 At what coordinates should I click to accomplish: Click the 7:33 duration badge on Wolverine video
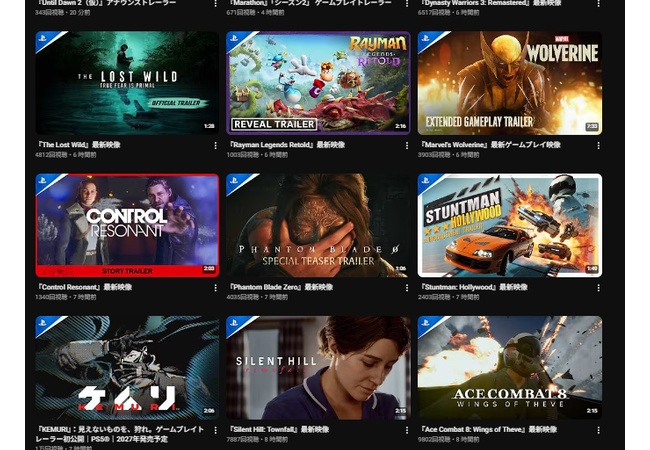click(592, 126)
